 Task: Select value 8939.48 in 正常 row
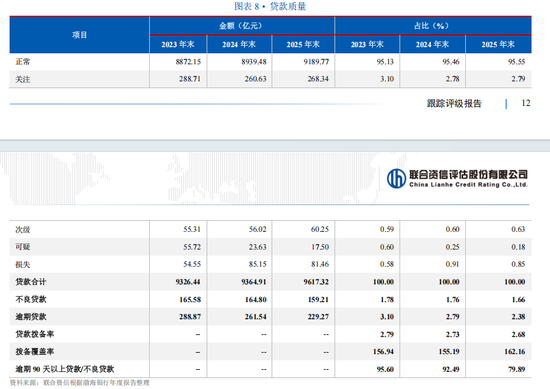pos(254,62)
